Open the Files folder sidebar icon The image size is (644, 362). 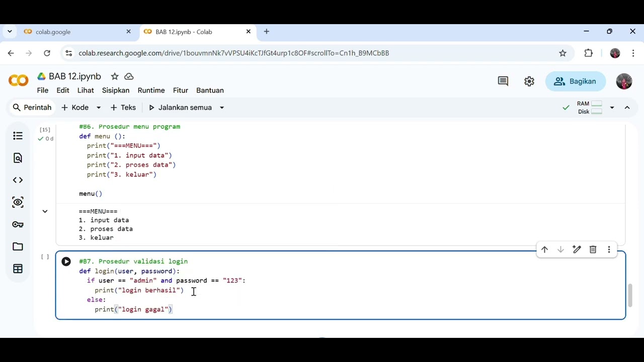point(18,246)
